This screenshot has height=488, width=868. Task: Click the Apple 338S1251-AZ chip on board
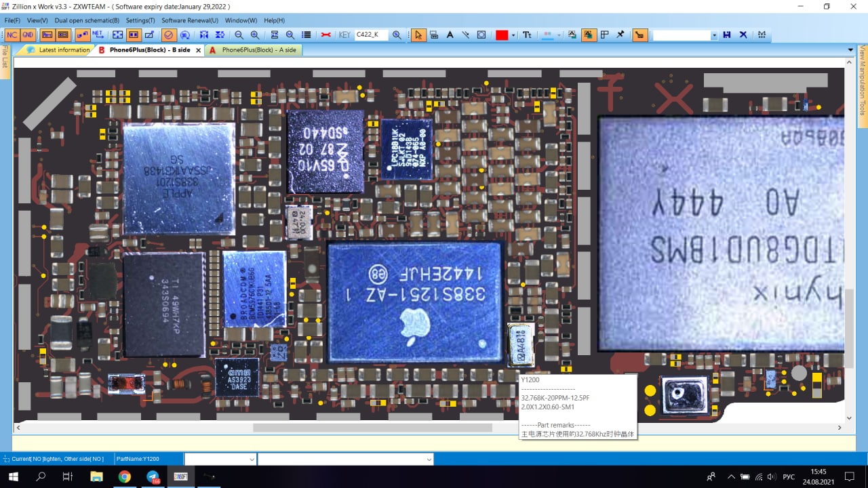(414, 302)
